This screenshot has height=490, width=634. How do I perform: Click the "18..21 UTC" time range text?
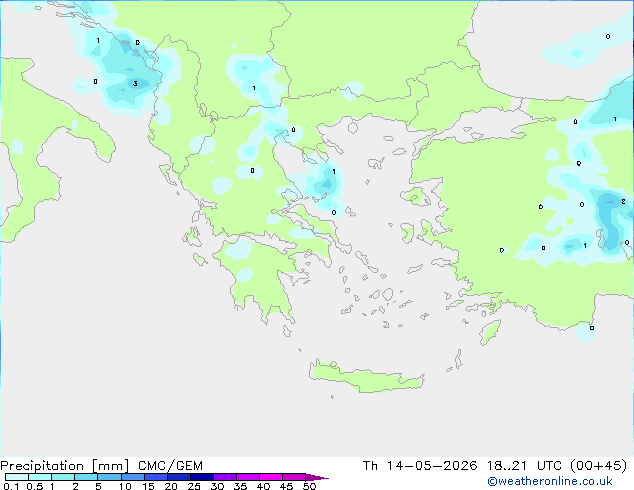[524, 466]
